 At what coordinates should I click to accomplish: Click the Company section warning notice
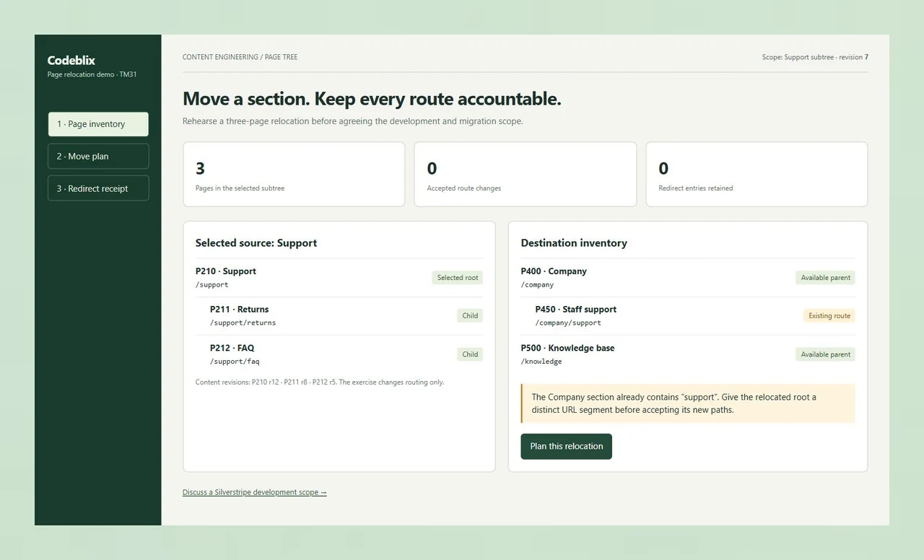[x=688, y=403]
